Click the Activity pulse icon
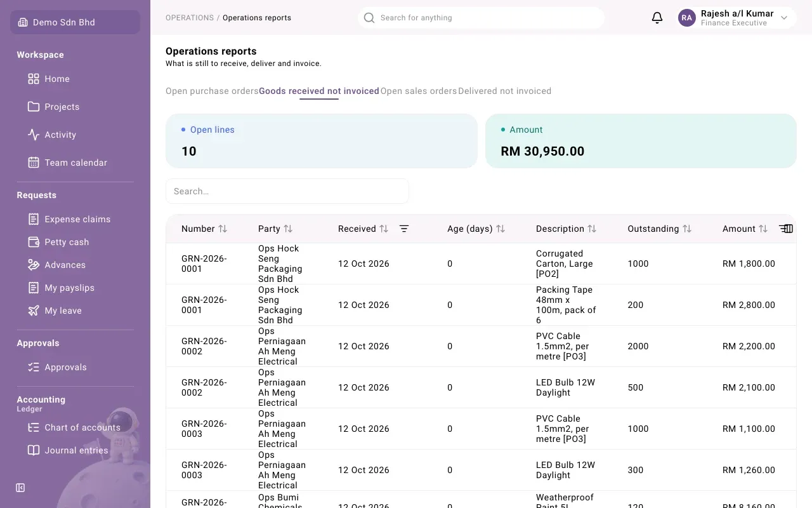Screen dimensions: 812x508 (34, 135)
